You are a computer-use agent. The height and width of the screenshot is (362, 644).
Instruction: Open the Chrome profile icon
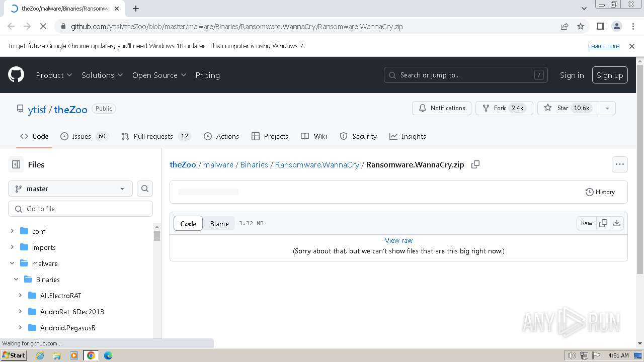pyautogui.click(x=616, y=26)
